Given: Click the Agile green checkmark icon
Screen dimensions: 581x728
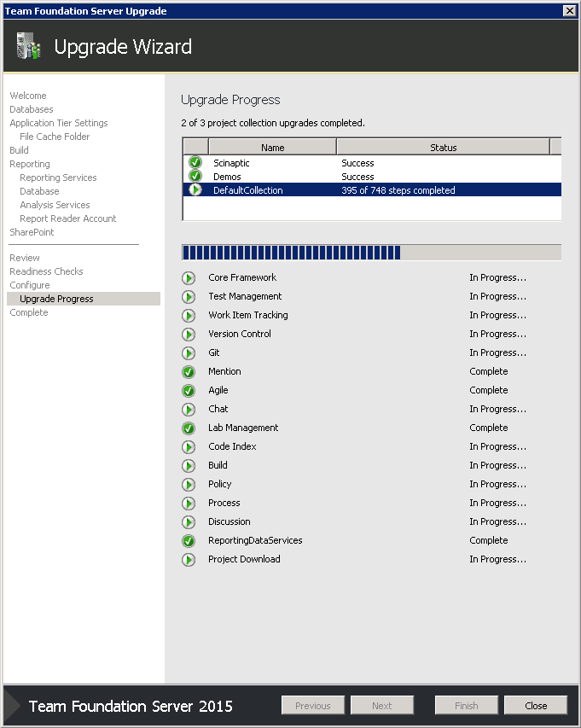Looking at the screenshot, I should pos(189,391).
